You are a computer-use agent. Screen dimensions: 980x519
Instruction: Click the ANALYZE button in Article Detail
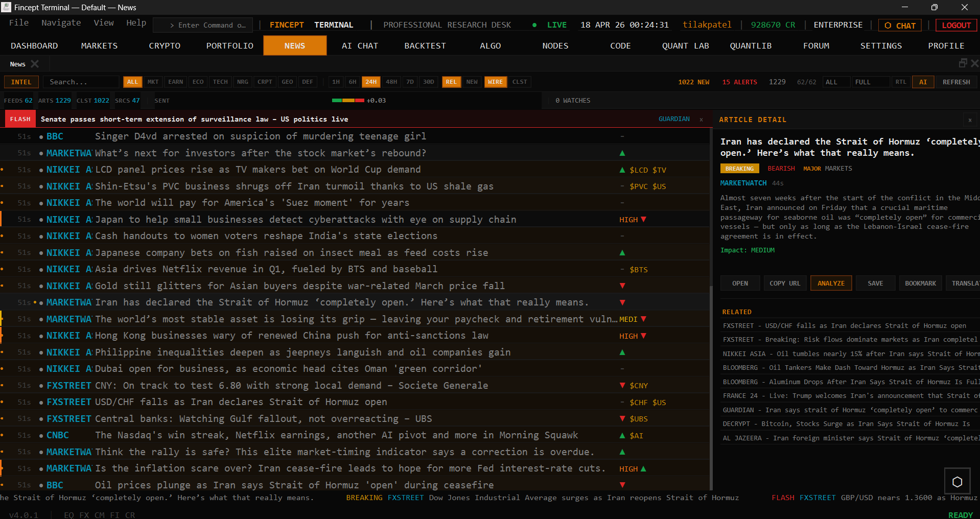(830, 282)
